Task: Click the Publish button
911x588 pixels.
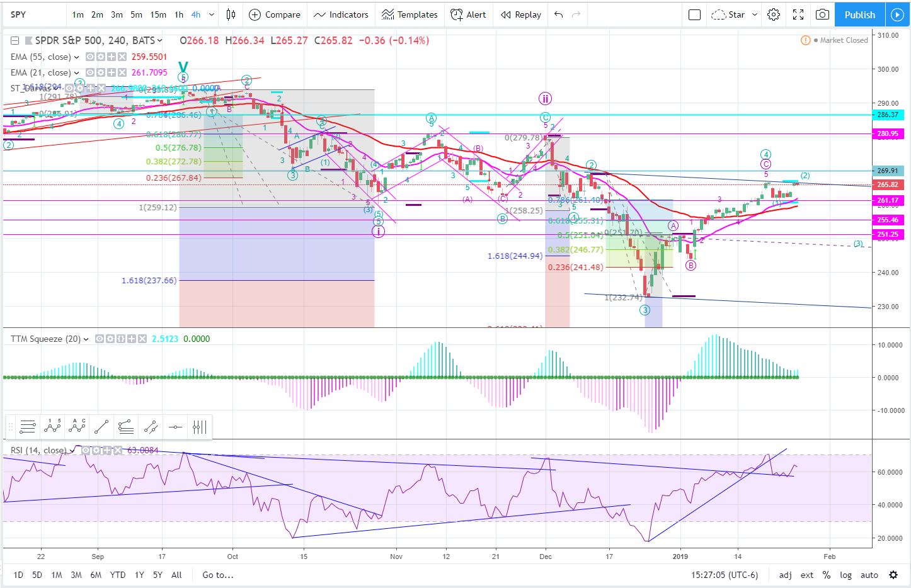Action: pos(859,14)
